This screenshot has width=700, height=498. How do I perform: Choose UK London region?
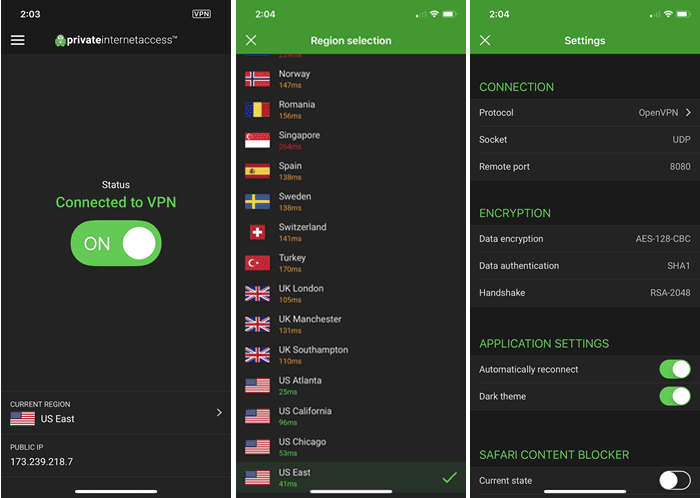coord(351,294)
